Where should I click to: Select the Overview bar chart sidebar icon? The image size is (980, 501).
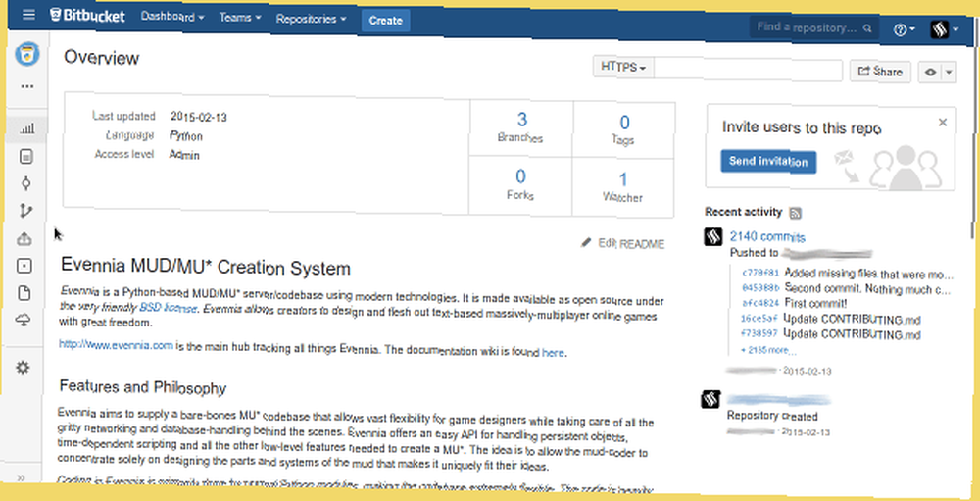coord(26,129)
